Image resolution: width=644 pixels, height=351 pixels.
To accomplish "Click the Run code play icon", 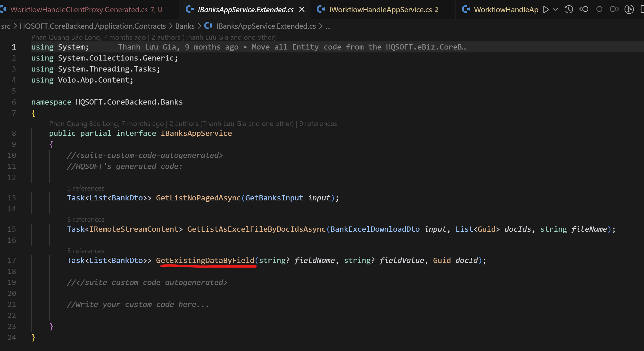I will tap(546, 10).
